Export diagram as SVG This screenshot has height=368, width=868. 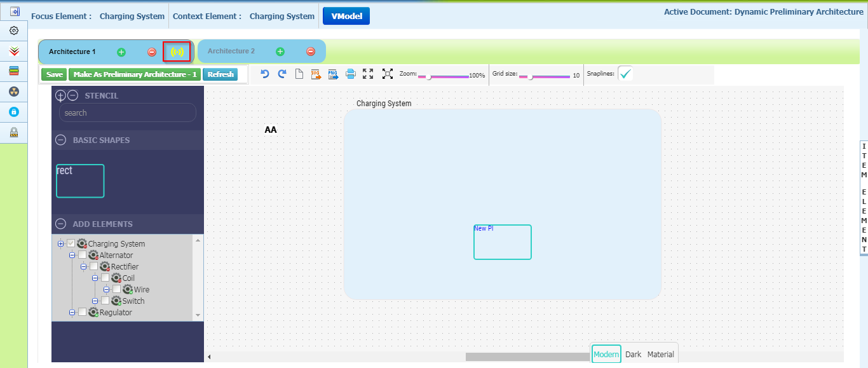coord(316,74)
